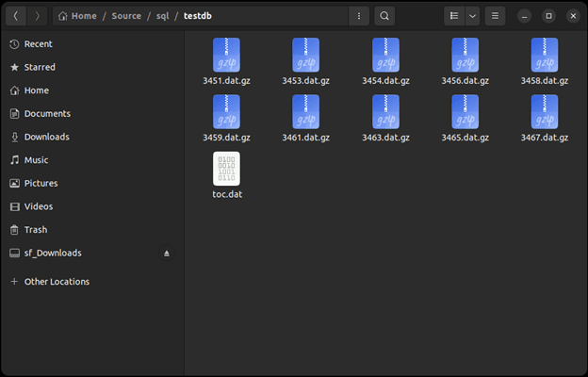The height and width of the screenshot is (377, 588).
Task: Open the hamburger main menu
Action: [x=496, y=16]
